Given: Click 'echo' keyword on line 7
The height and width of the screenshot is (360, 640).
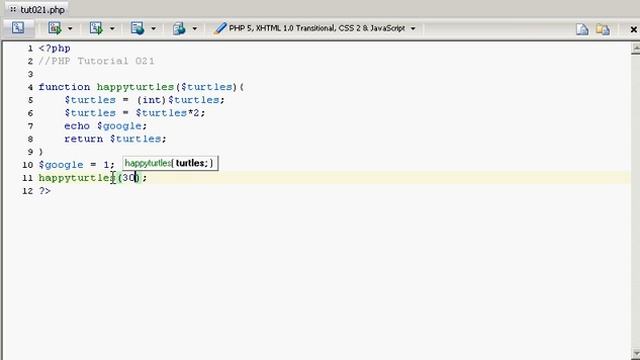Looking at the screenshot, I should coord(77,126).
